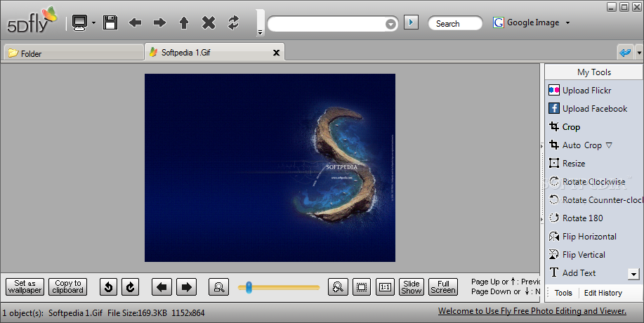
Task: Click the upper panel splitter collapse arrow
Action: 542,145
